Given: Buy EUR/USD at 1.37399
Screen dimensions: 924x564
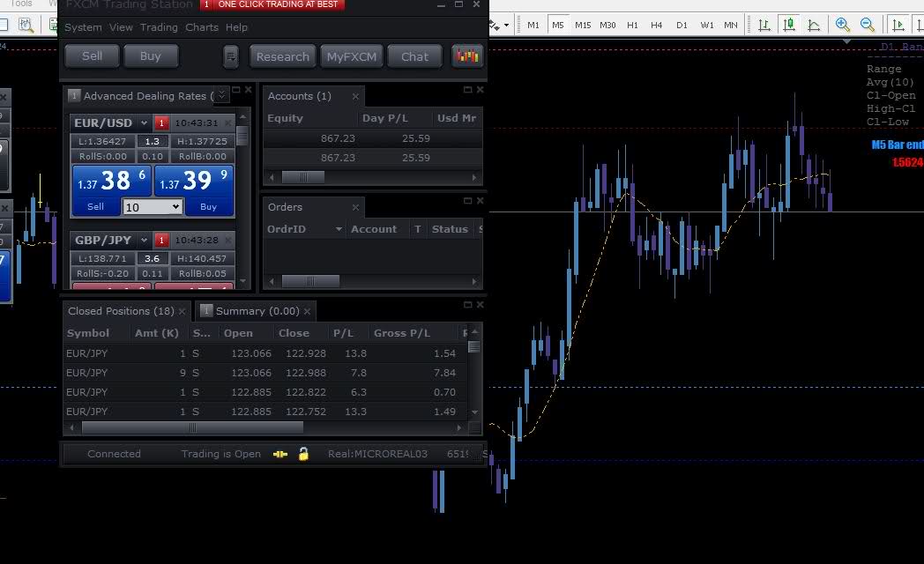Looking at the screenshot, I should pyautogui.click(x=194, y=190).
